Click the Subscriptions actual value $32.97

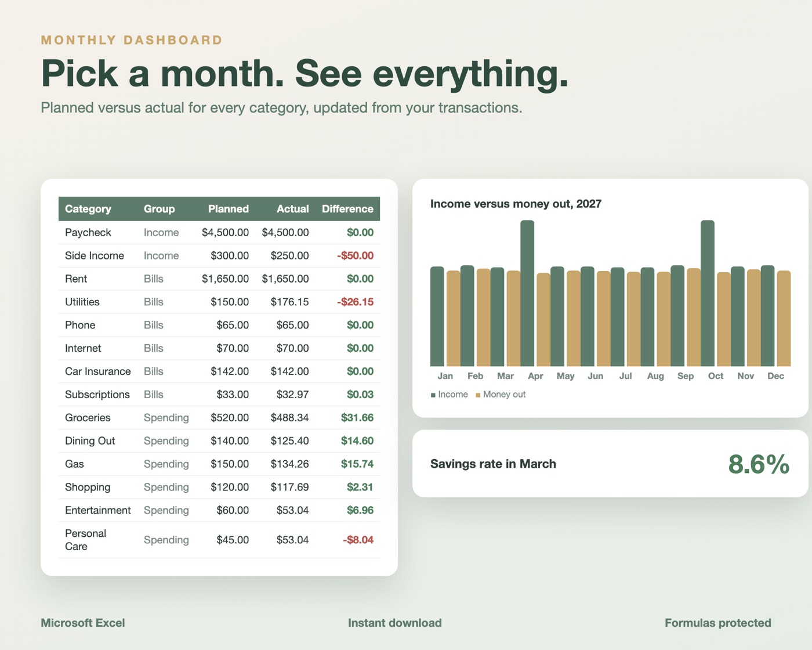coord(292,395)
